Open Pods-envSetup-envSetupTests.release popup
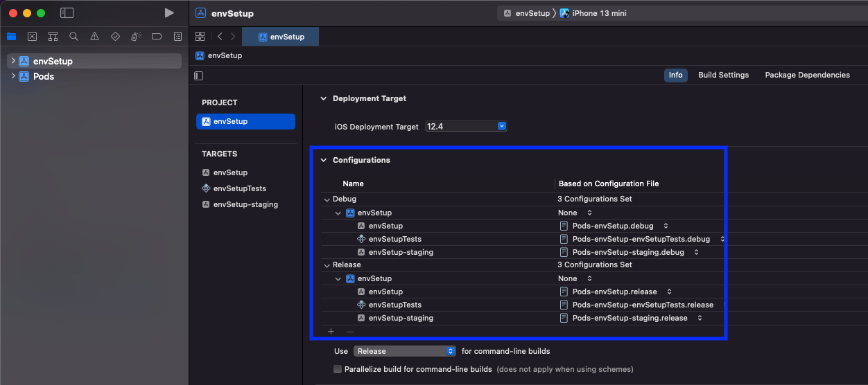868x385 pixels. tap(642, 305)
